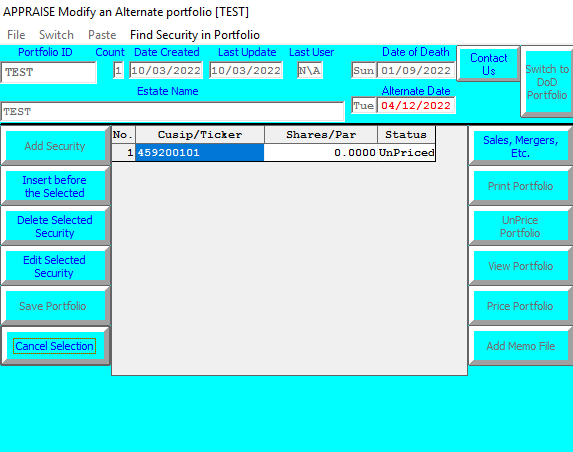
Task: Open the File menu
Action: point(16,35)
